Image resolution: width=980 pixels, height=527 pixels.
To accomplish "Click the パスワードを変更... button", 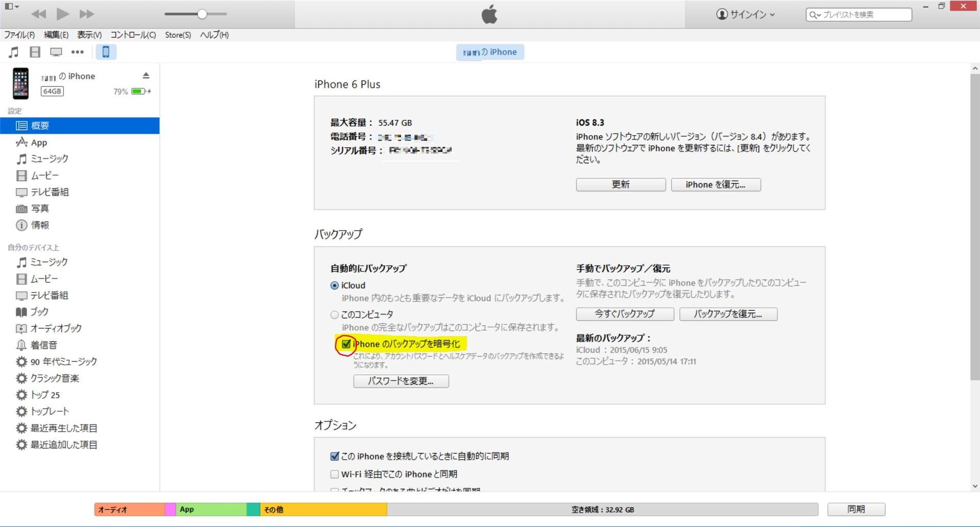I will [x=401, y=381].
